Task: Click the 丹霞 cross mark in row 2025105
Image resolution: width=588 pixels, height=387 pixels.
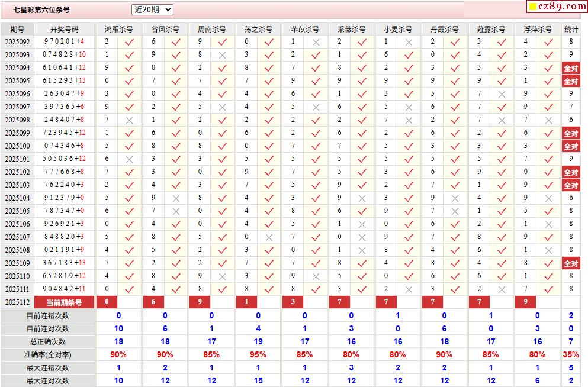Action: [455, 211]
